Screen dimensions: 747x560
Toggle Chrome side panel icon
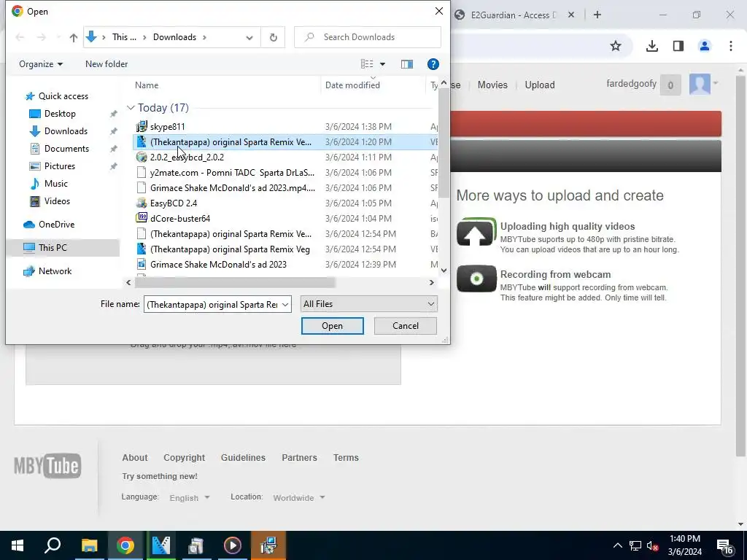678,46
